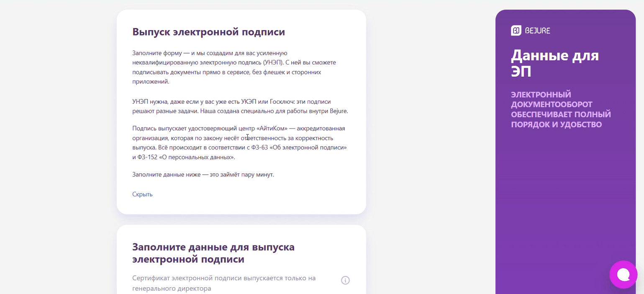Click heading Заполните данные для выпуска электронной подписи

pos(213,253)
